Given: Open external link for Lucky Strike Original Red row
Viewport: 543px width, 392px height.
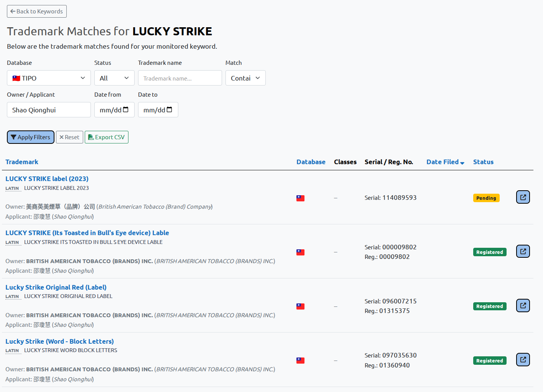Looking at the screenshot, I should [523, 306].
